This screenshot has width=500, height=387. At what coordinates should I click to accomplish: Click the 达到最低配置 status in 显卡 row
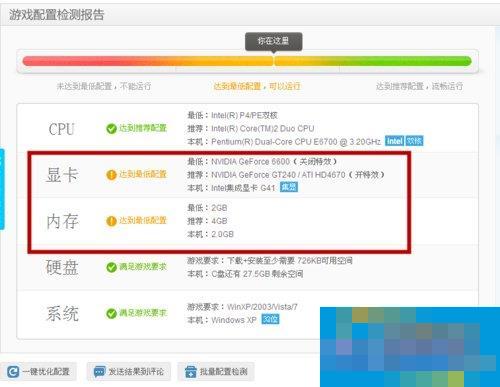[143, 174]
